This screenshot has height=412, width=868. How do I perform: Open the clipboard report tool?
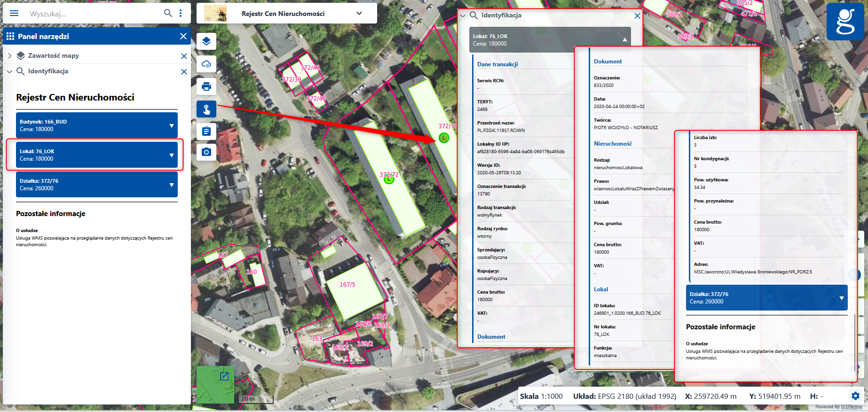coord(206,131)
